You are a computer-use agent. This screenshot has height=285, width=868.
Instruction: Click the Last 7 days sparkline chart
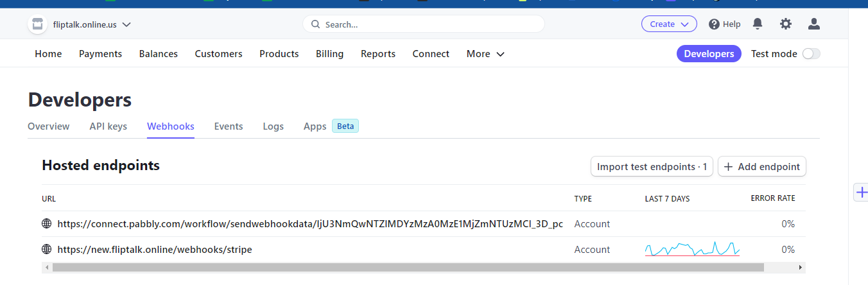tap(692, 249)
